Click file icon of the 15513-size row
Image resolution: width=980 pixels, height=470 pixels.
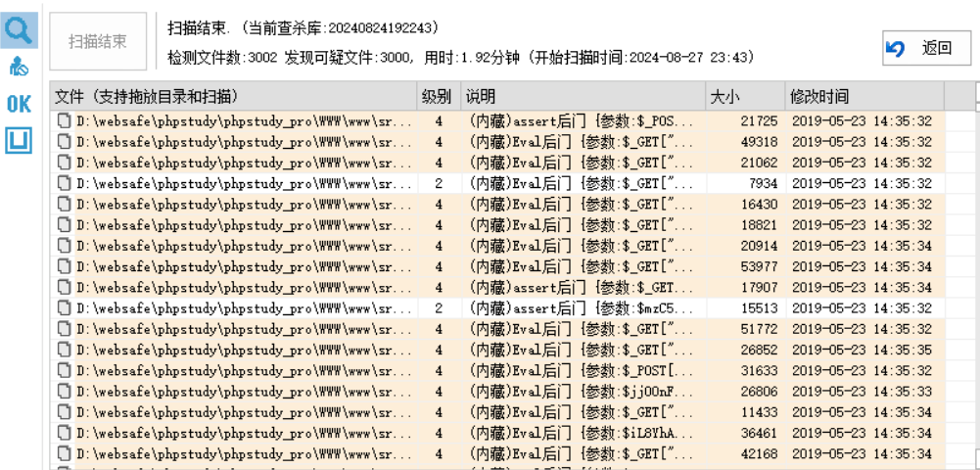click(65, 308)
